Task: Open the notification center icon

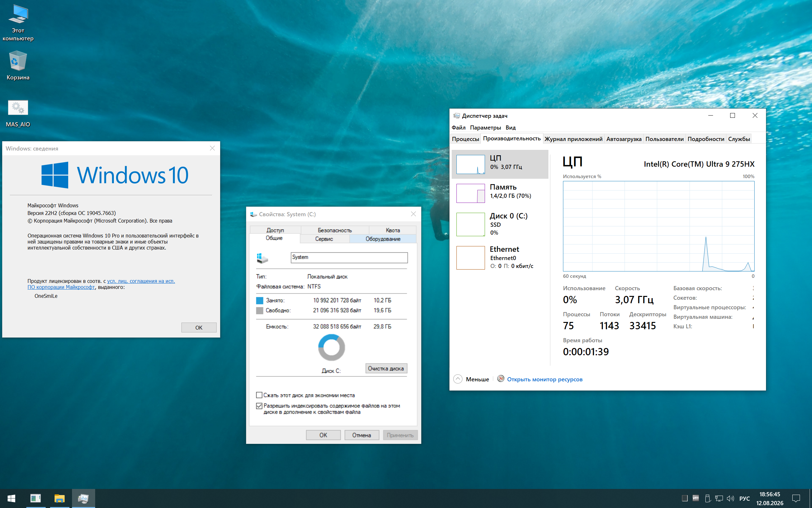Action: (x=796, y=498)
